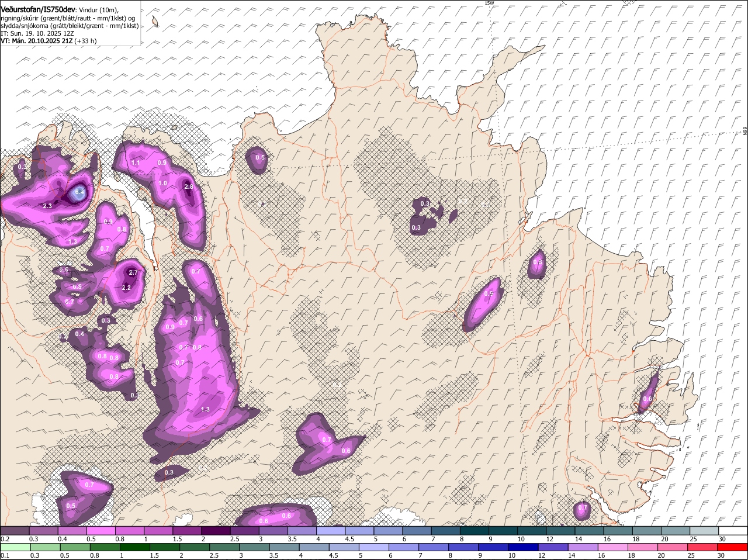Pick darkest purple swatch between 2 and 2.5

(216, 531)
